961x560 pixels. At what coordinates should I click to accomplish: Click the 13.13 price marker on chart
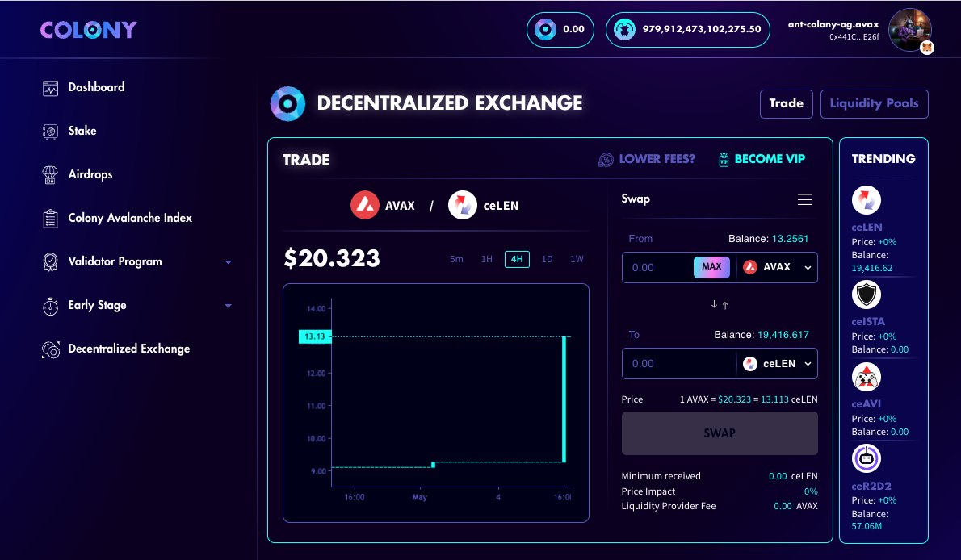[315, 336]
